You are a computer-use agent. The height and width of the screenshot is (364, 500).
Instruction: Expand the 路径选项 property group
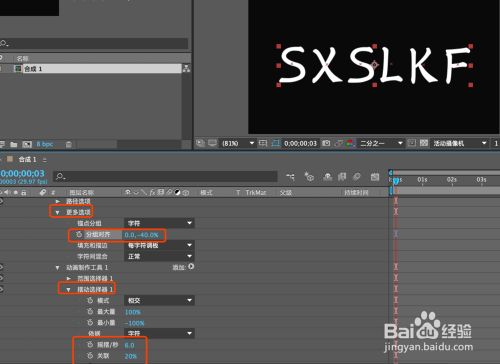(x=58, y=201)
